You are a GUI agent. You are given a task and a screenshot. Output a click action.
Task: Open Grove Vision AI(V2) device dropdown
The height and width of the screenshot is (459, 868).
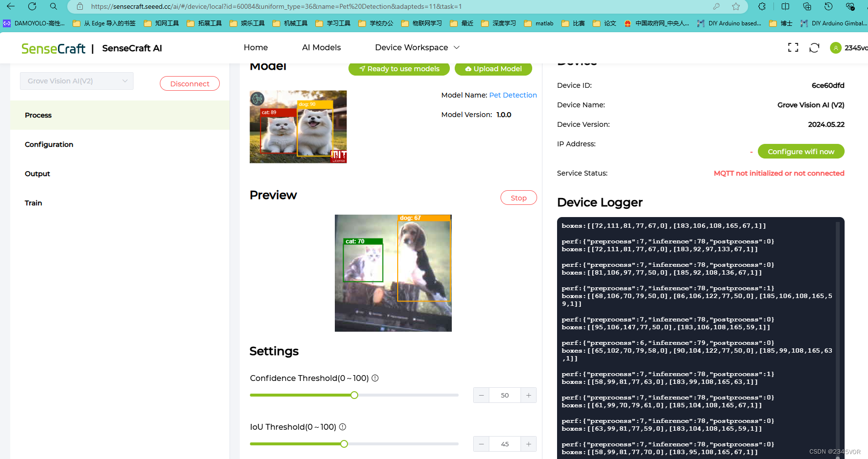tap(77, 81)
